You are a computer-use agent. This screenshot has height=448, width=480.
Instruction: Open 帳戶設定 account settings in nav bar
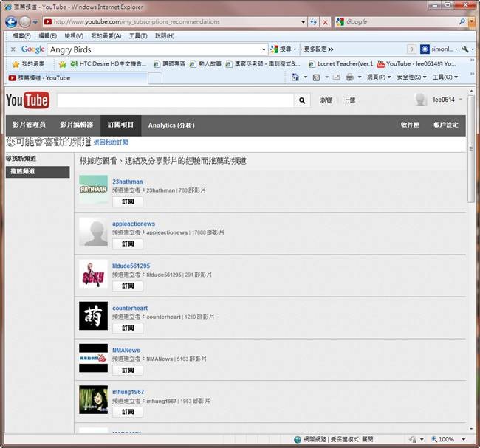446,125
